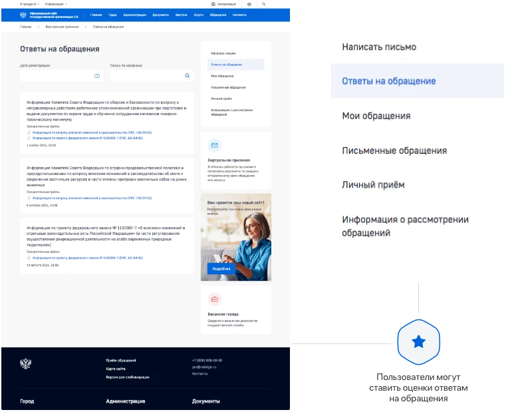The height and width of the screenshot is (412, 532).
Task: Click the calendar icon in date field
Action: pos(97,76)
